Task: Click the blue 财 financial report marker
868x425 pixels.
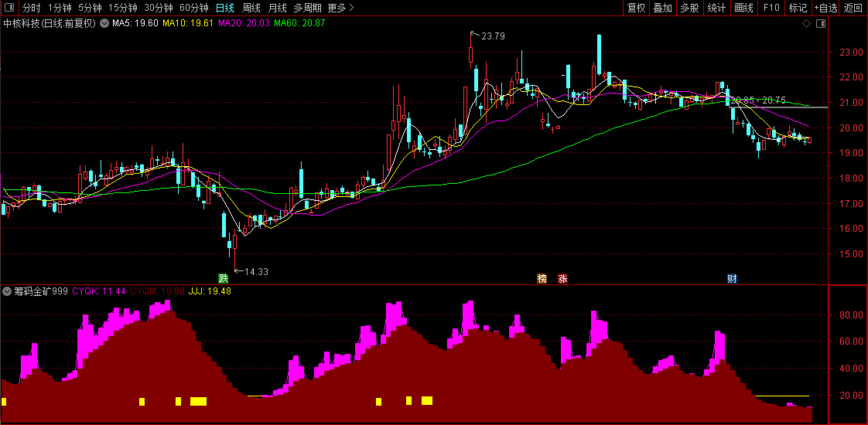Action: tap(732, 278)
